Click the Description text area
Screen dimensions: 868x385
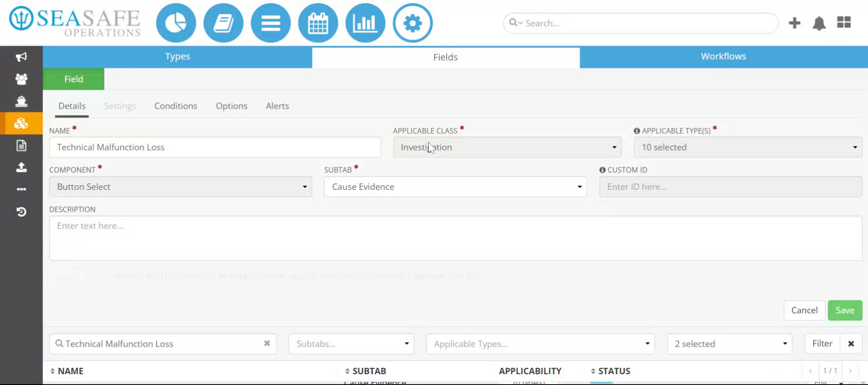[455, 238]
